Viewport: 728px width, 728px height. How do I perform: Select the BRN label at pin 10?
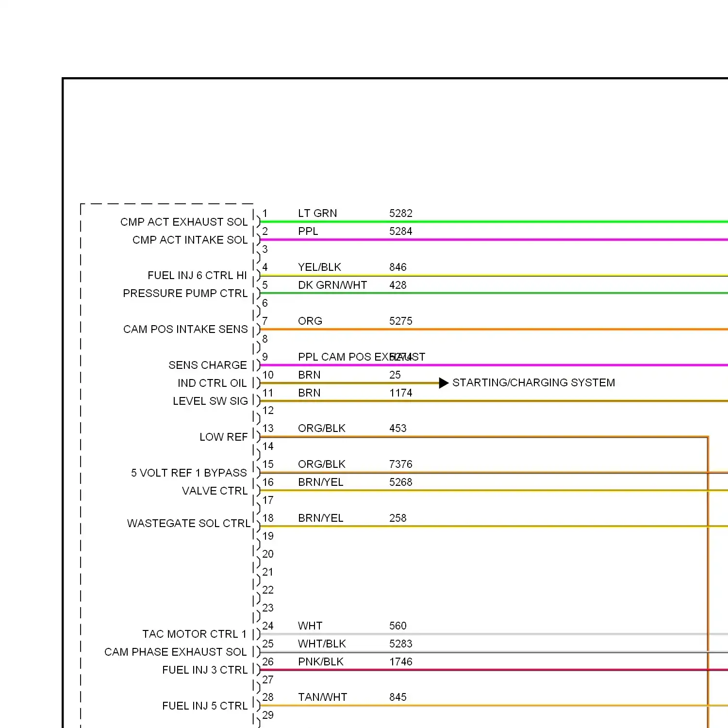(x=309, y=375)
